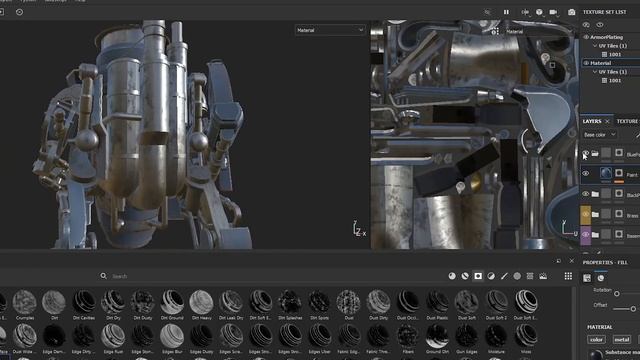Select the Paint layer mask thumbnail
This screenshot has height=360, width=640.
point(619,173)
